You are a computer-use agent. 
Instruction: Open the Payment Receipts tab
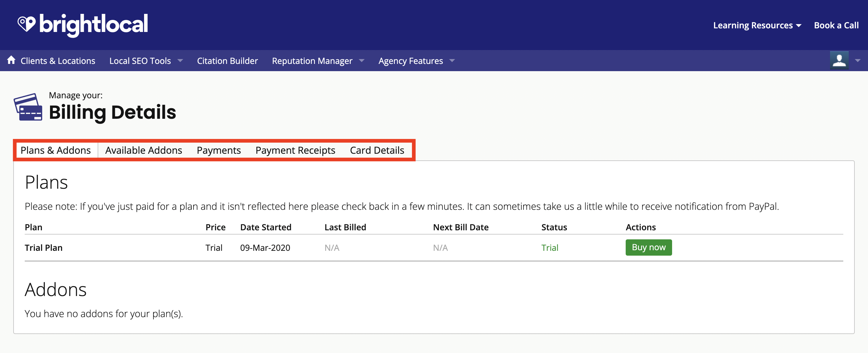click(x=295, y=150)
